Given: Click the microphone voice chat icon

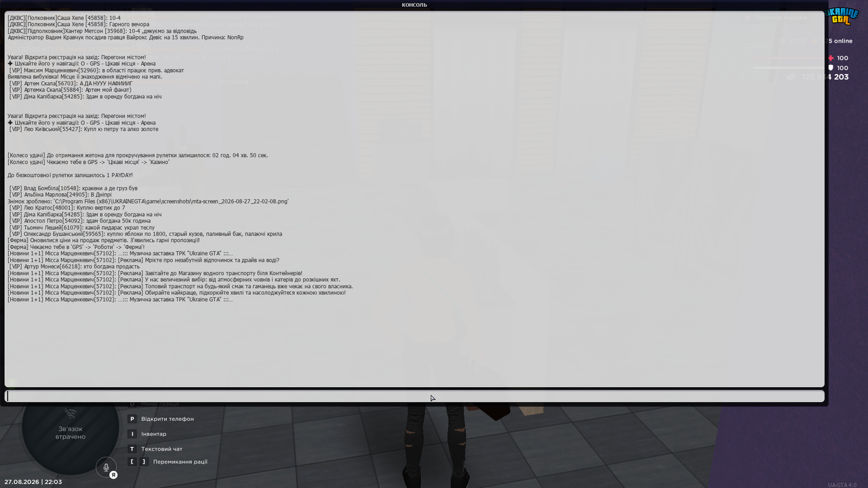Looking at the screenshot, I should click(x=106, y=468).
